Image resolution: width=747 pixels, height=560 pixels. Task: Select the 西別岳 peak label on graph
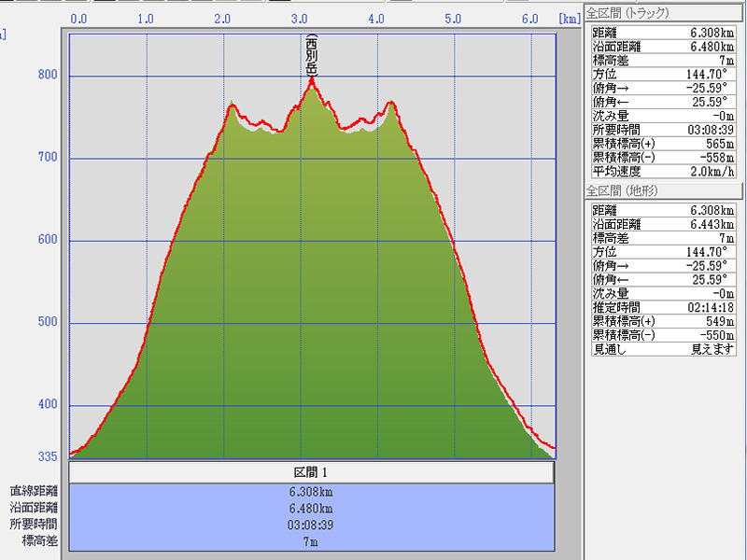pyautogui.click(x=312, y=56)
